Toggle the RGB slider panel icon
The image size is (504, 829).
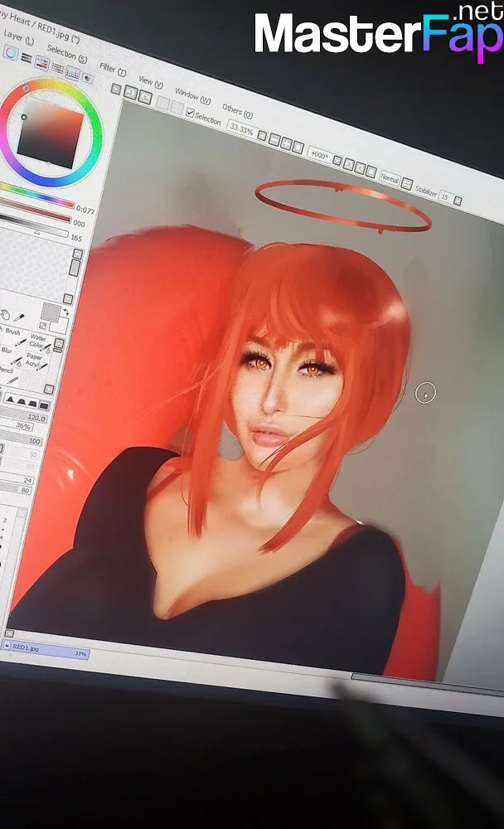pos(27,58)
